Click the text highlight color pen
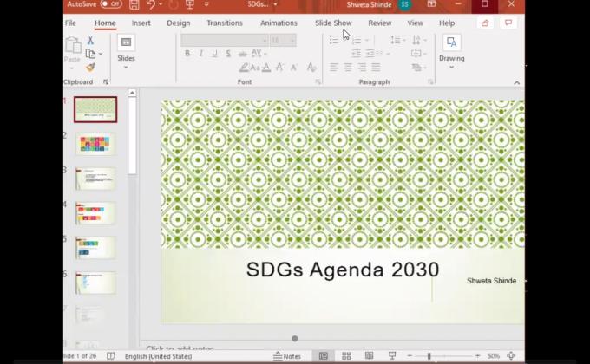The height and width of the screenshot is (364, 590). 244,68
